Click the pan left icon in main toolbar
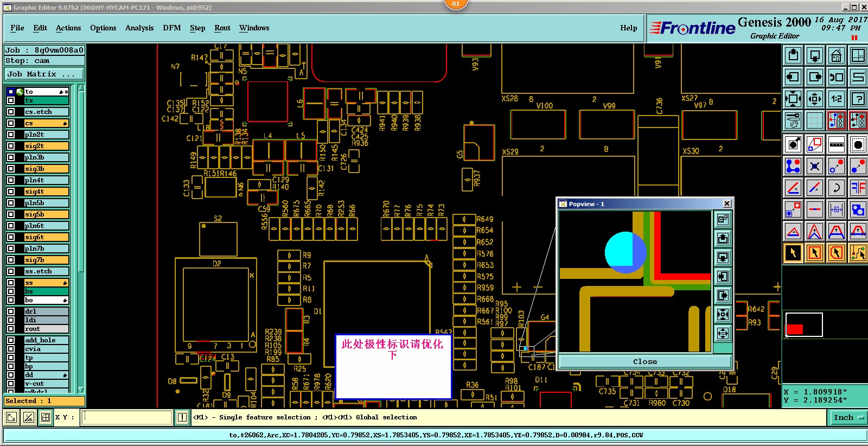 793,77
